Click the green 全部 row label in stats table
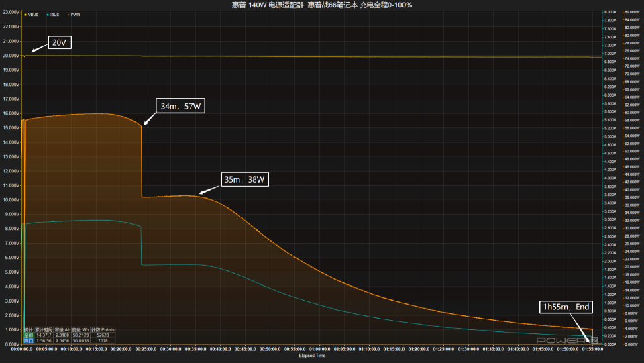Image resolution: width=644 pixels, height=363 pixels. 28,335
